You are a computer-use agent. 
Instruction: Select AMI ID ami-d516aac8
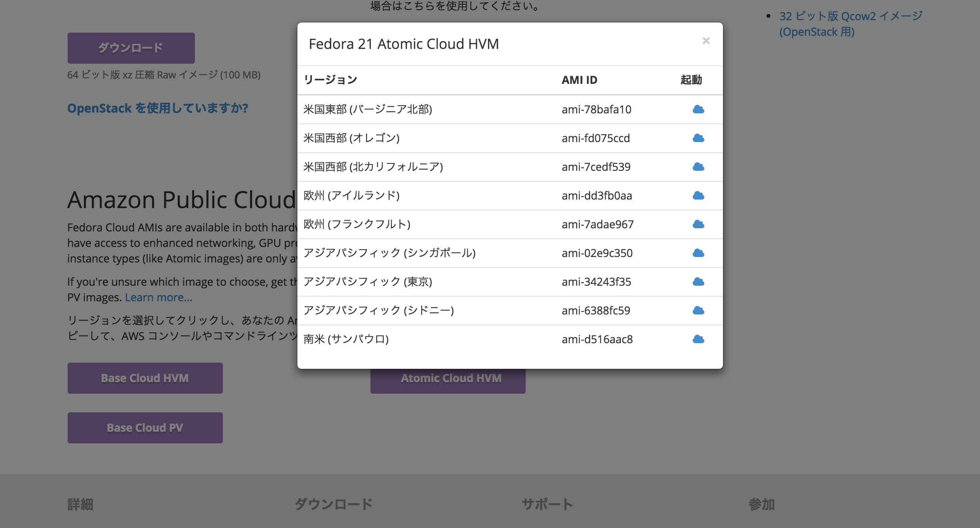[597, 339]
